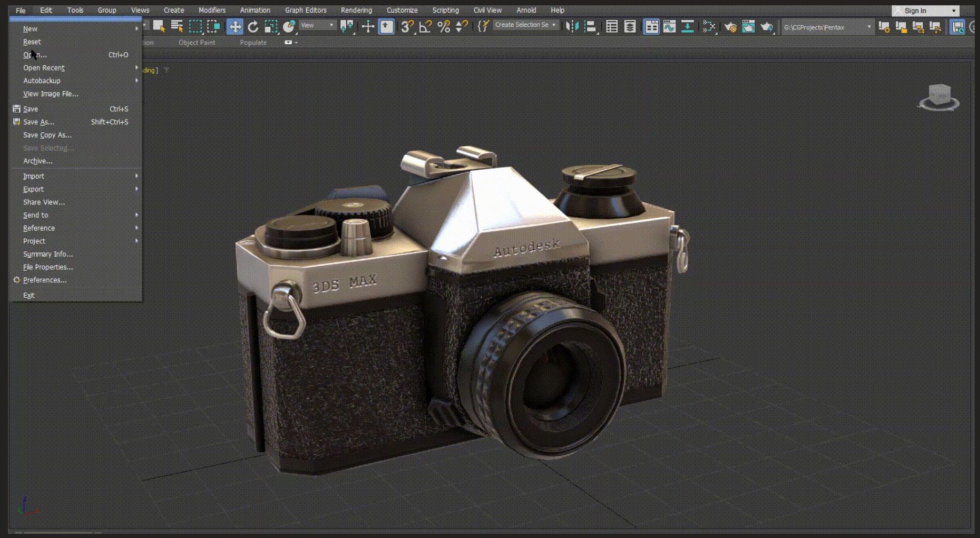Open the Modifiers menu
Viewport: 980px width, 538px height.
(x=212, y=10)
